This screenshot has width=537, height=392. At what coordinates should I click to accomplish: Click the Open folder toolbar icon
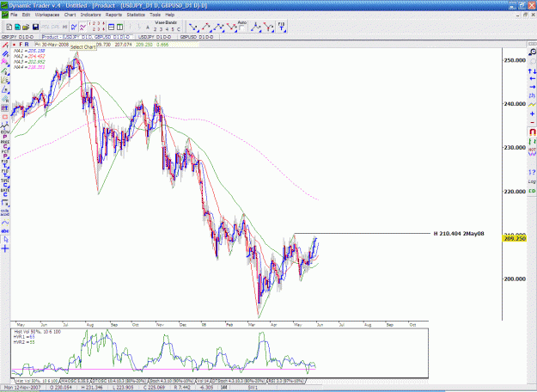[x=26, y=27]
